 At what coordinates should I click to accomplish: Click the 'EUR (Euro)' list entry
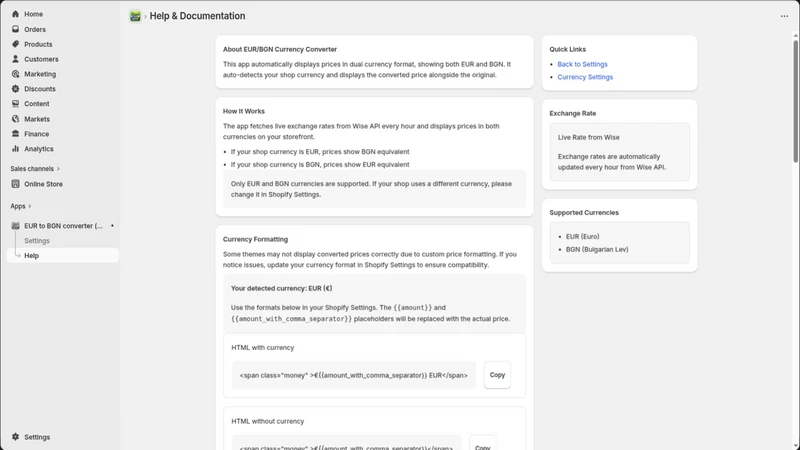click(x=583, y=237)
